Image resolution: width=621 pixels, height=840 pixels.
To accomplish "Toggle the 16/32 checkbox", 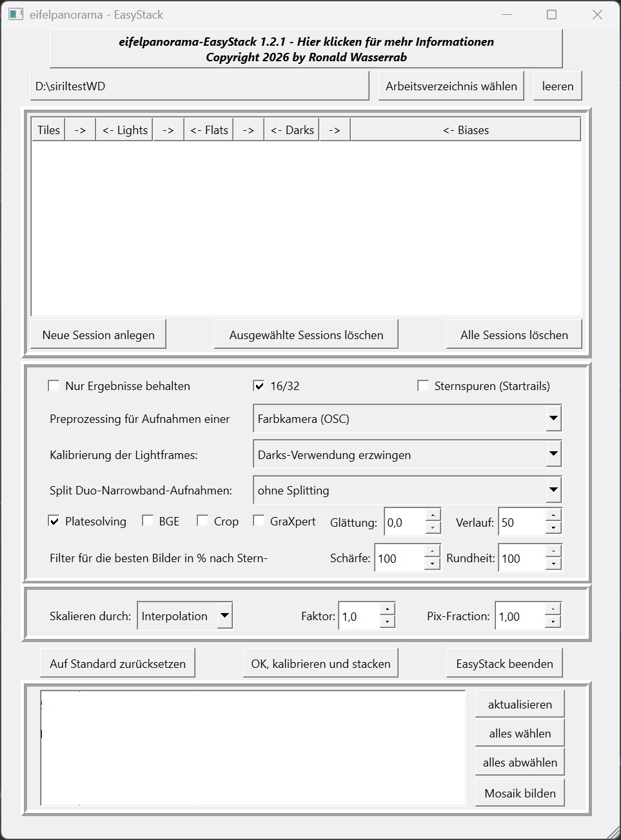I will (x=259, y=386).
